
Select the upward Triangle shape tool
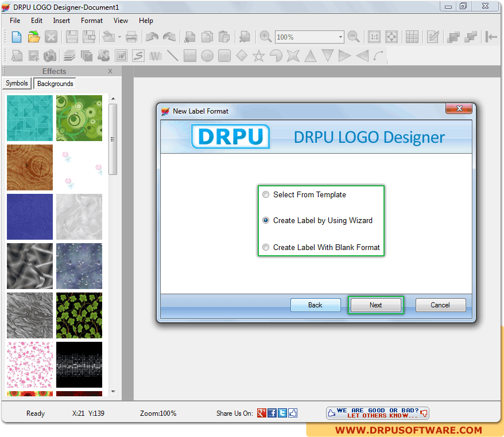click(x=311, y=56)
